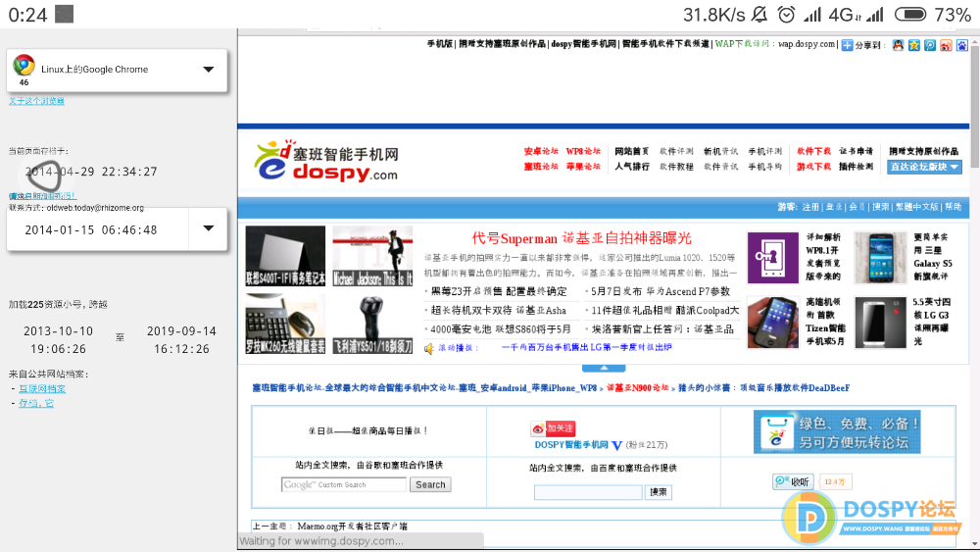
Task: Open 插件检测 nav link
Action: (856, 167)
